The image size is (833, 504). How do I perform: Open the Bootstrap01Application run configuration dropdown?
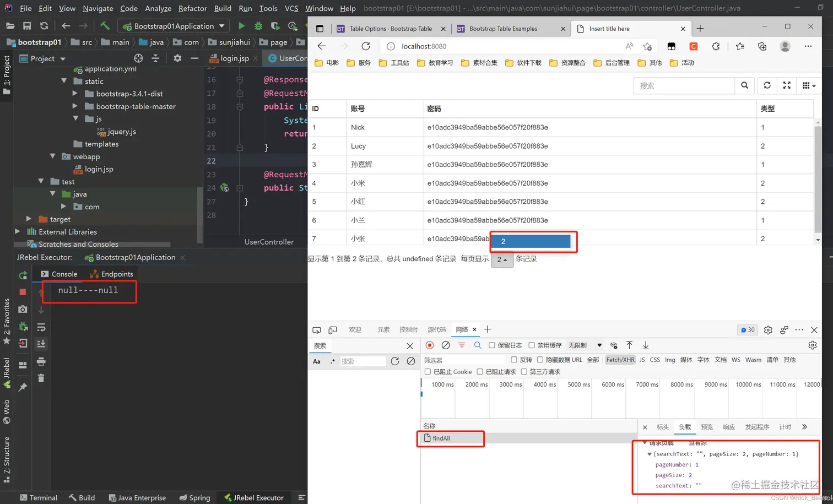(x=222, y=25)
